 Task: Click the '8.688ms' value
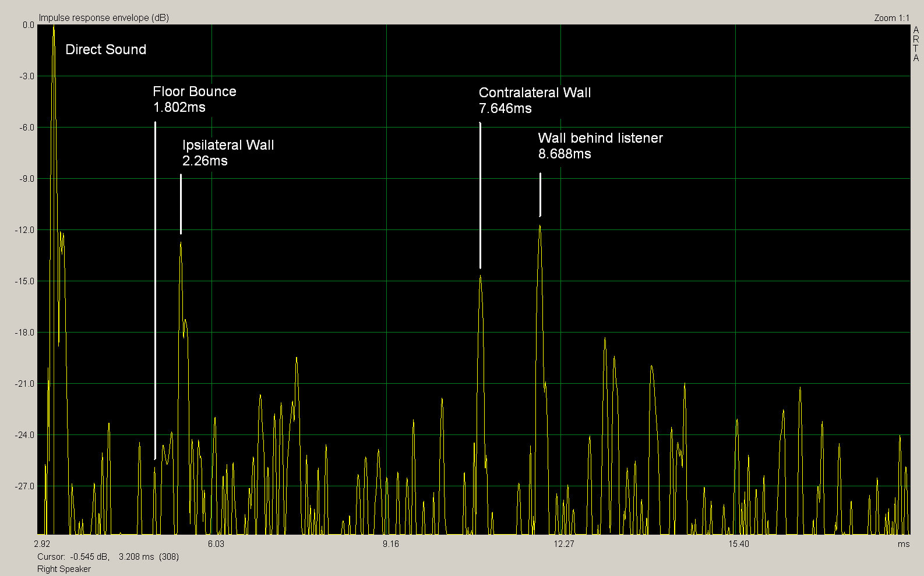pos(565,154)
